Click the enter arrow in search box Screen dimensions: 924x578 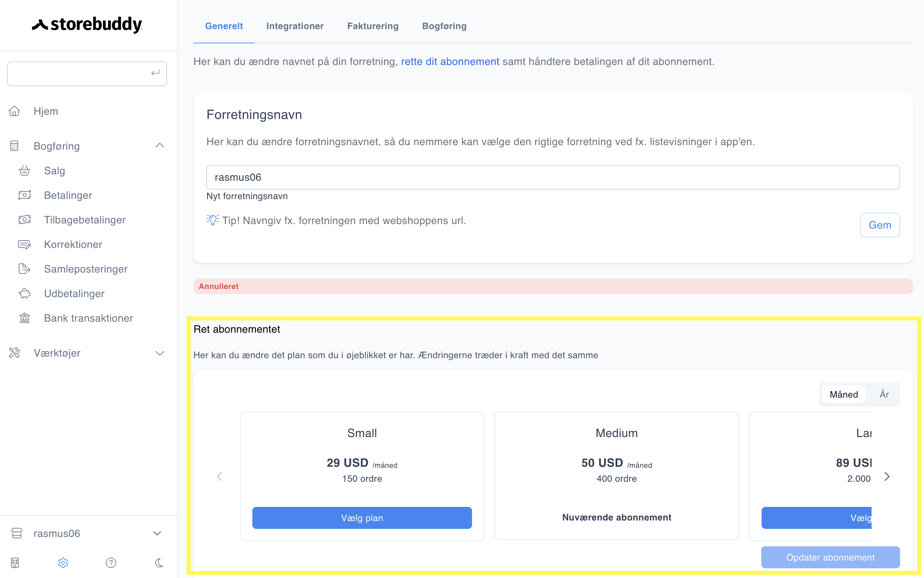click(x=155, y=73)
